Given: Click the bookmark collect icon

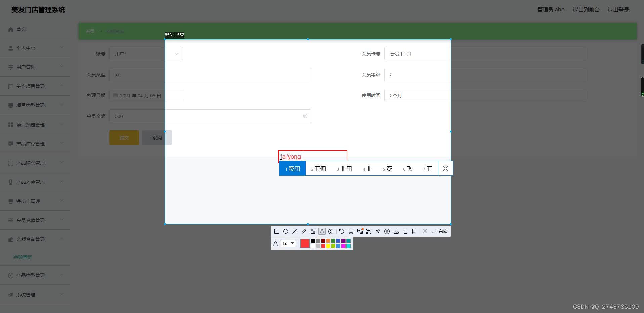Looking at the screenshot, I should (x=414, y=231).
